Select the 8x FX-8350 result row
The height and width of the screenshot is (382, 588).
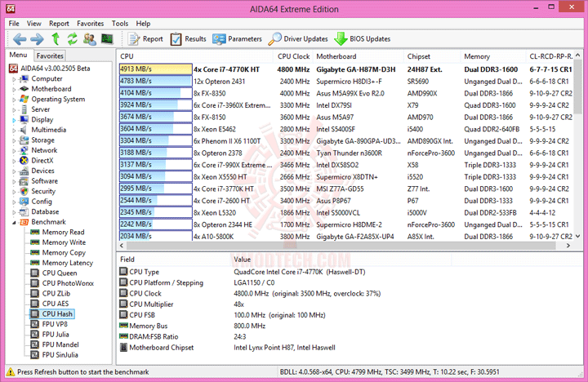(345, 93)
